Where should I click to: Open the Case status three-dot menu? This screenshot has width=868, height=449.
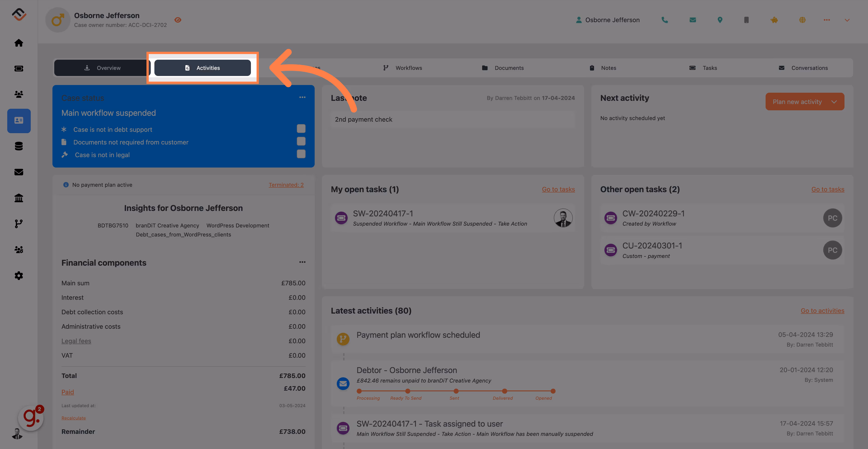[302, 97]
